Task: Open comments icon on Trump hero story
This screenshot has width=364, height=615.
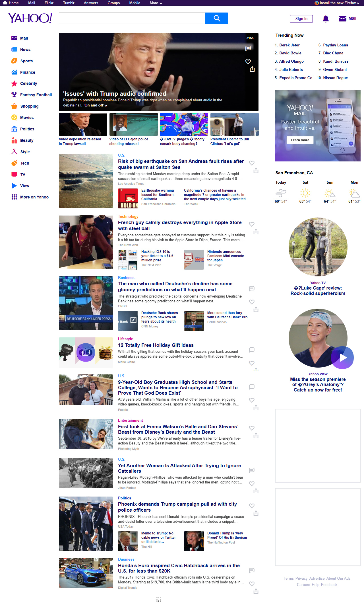Action: 248,48
